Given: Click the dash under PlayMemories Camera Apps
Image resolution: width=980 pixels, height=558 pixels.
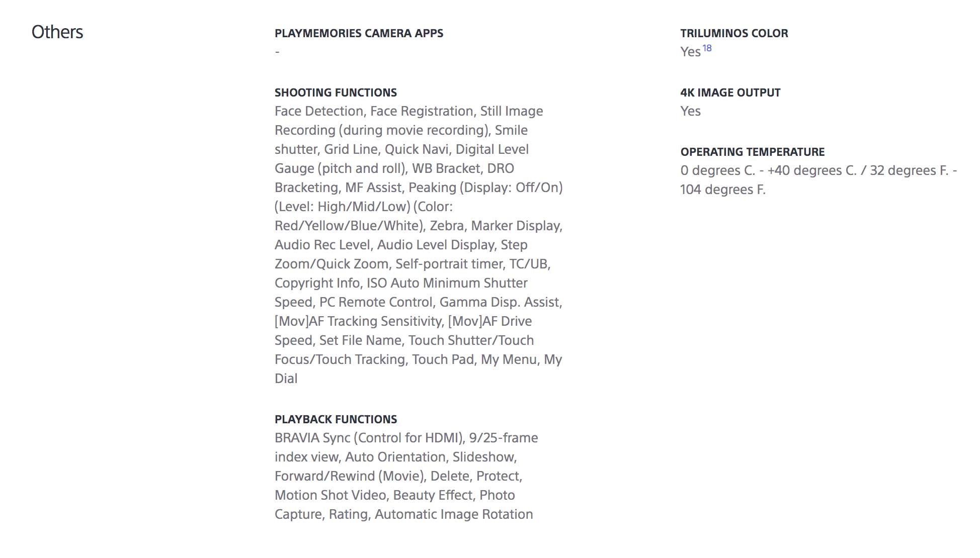Looking at the screenshot, I should [277, 52].
